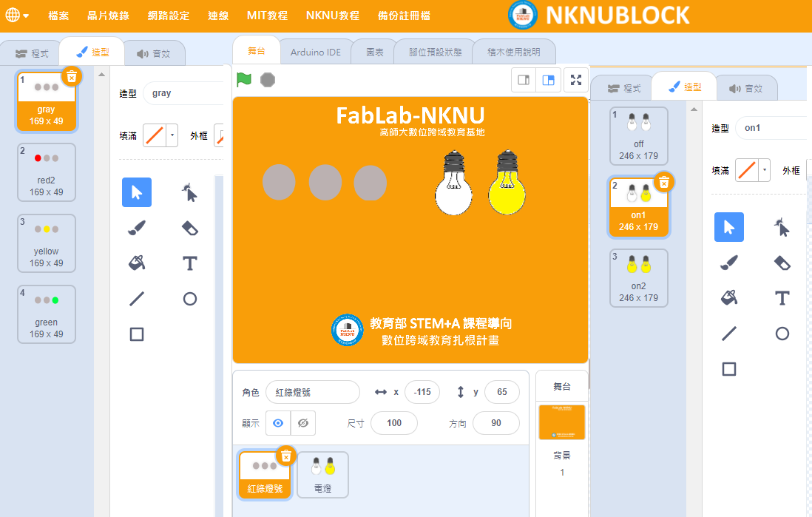Select the 電燈 sprite
Screen dimensions: 812x517
point(322,475)
